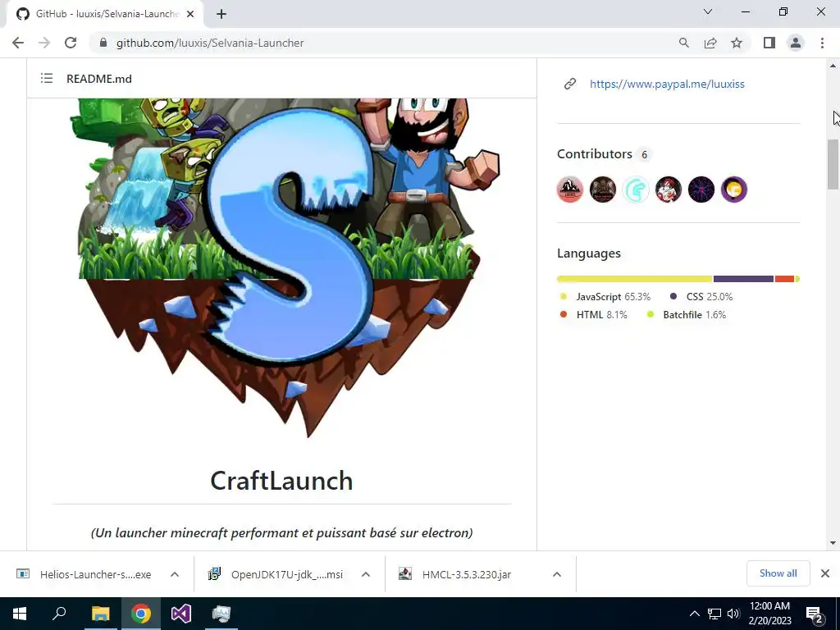Switch to Chrome in the taskbar
840x630 pixels.
[x=140, y=614]
